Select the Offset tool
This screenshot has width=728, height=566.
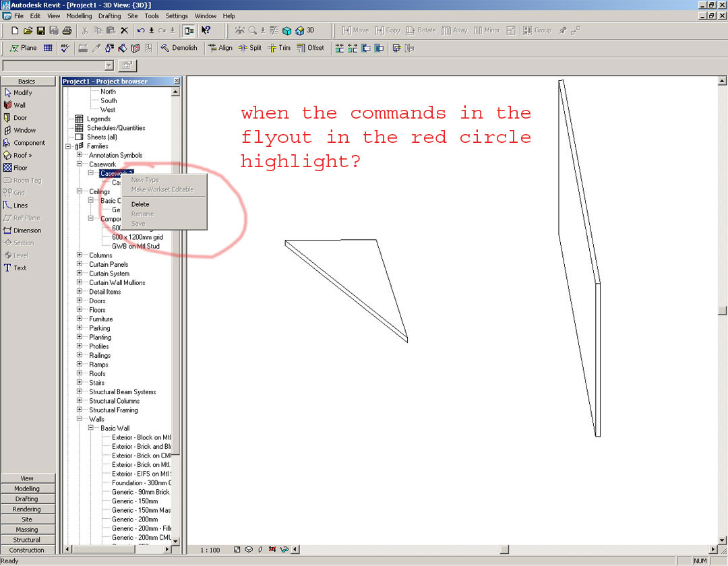310,48
